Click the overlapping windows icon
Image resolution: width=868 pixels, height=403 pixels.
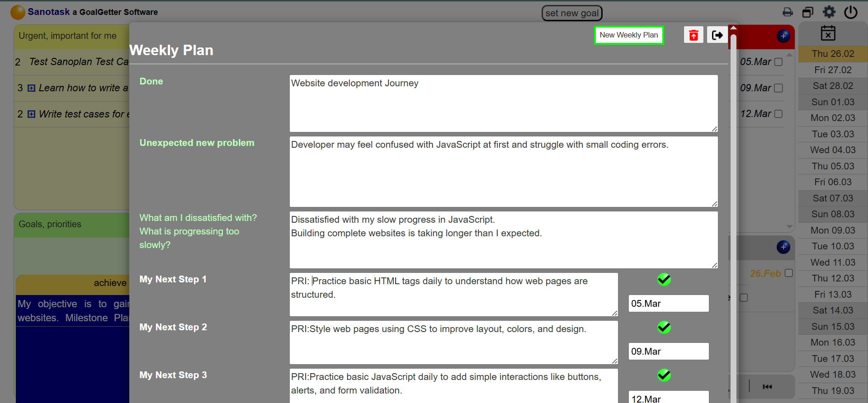pyautogui.click(x=808, y=12)
